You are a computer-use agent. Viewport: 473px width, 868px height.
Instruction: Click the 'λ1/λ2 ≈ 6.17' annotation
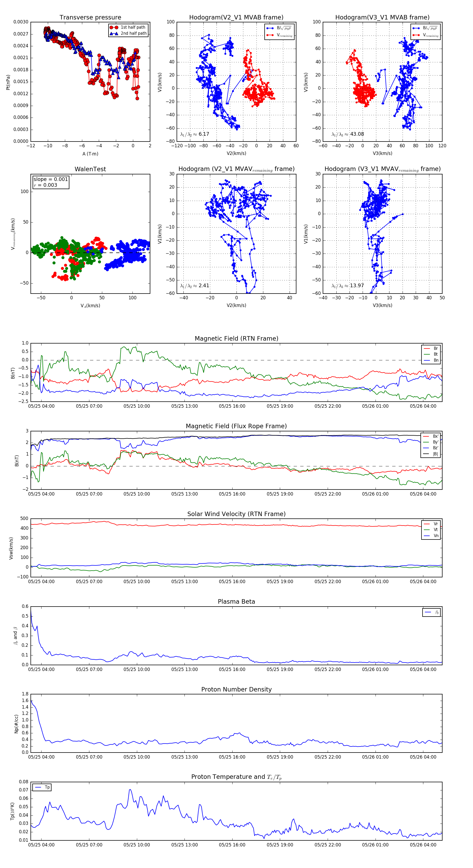pos(194,134)
